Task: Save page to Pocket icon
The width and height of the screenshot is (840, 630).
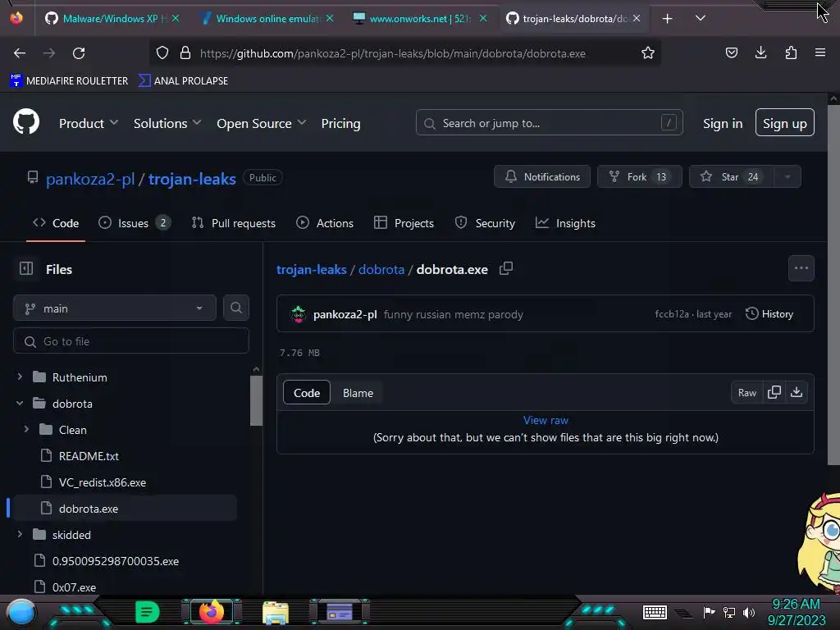Action: click(x=731, y=52)
